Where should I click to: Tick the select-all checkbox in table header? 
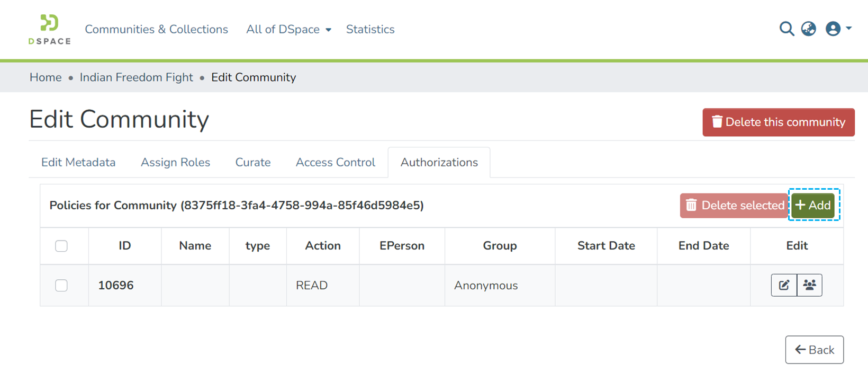[x=61, y=246]
